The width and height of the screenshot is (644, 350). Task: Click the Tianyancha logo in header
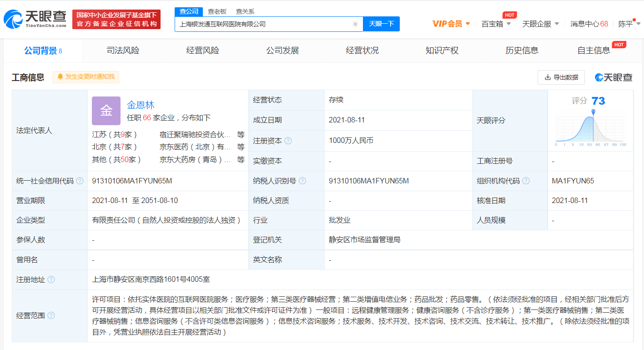(35, 19)
